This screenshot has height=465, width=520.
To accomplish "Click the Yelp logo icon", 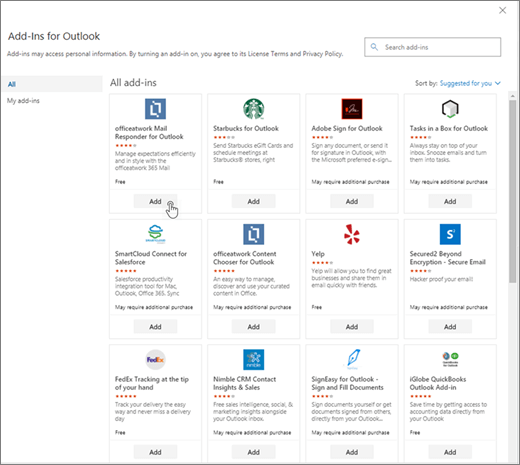I will coord(352,234).
